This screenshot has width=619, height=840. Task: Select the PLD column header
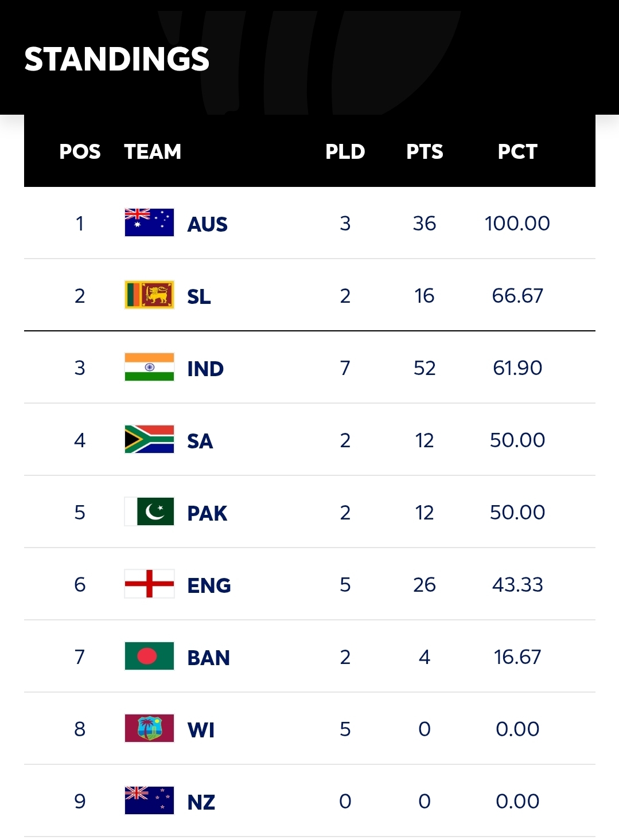tap(345, 151)
